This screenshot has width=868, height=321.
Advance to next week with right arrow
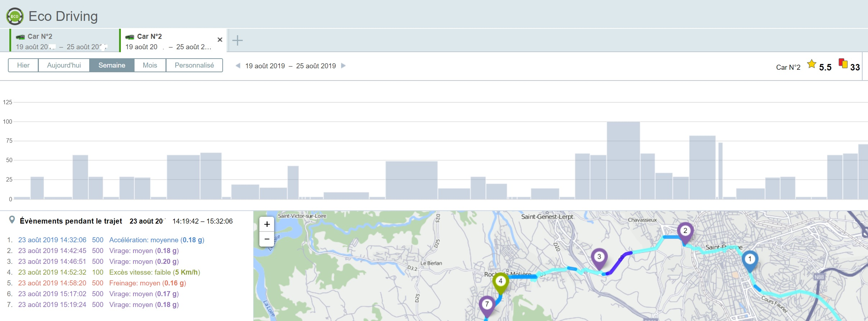pyautogui.click(x=343, y=66)
